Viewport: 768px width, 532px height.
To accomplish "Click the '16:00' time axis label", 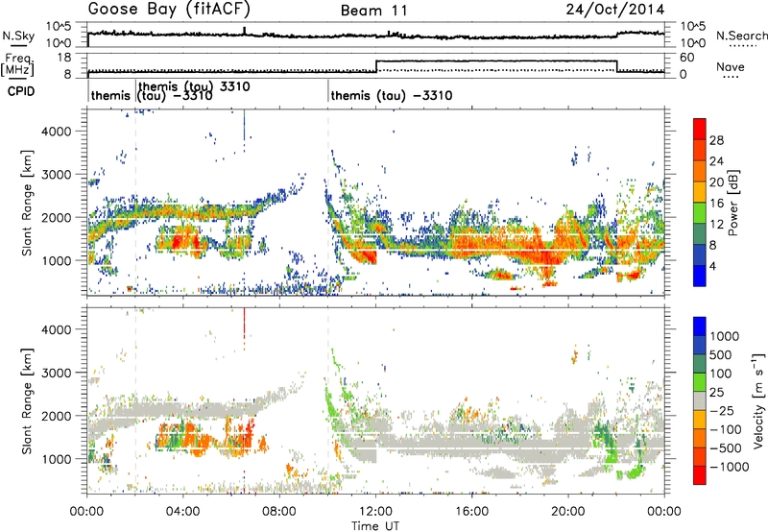I will (471, 512).
